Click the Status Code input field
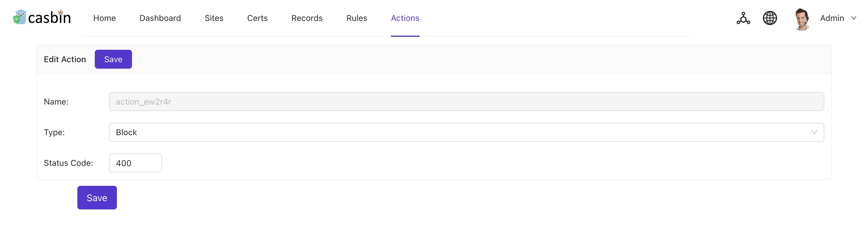The width and height of the screenshot is (868, 225). (135, 163)
